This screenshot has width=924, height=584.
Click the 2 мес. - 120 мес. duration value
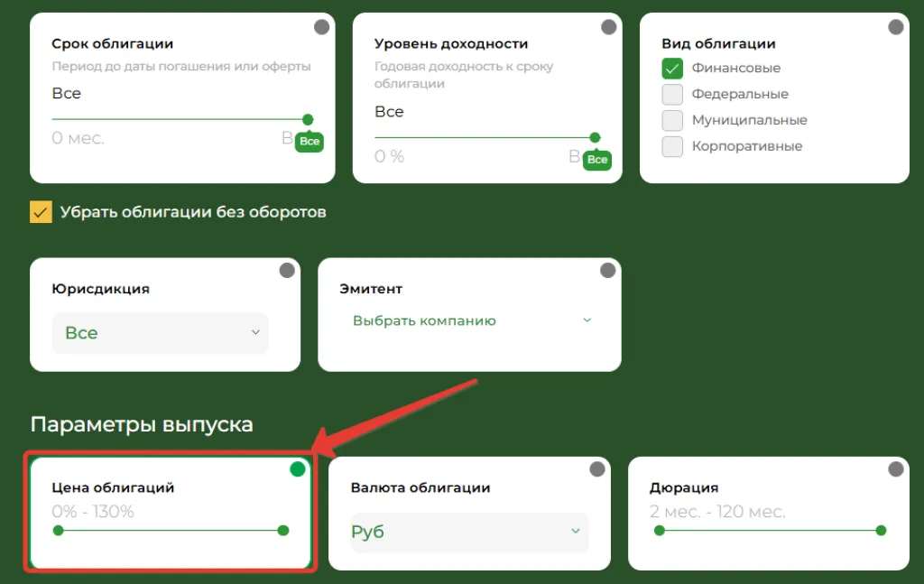(x=717, y=512)
